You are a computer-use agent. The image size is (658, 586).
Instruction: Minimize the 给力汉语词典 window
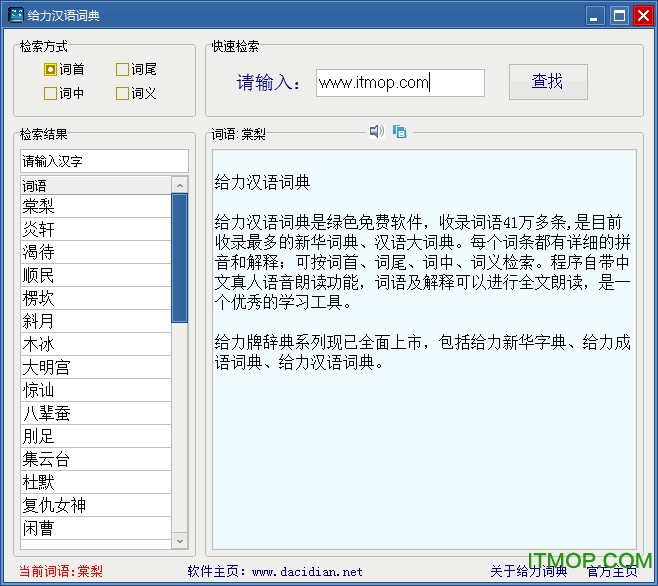[596, 15]
